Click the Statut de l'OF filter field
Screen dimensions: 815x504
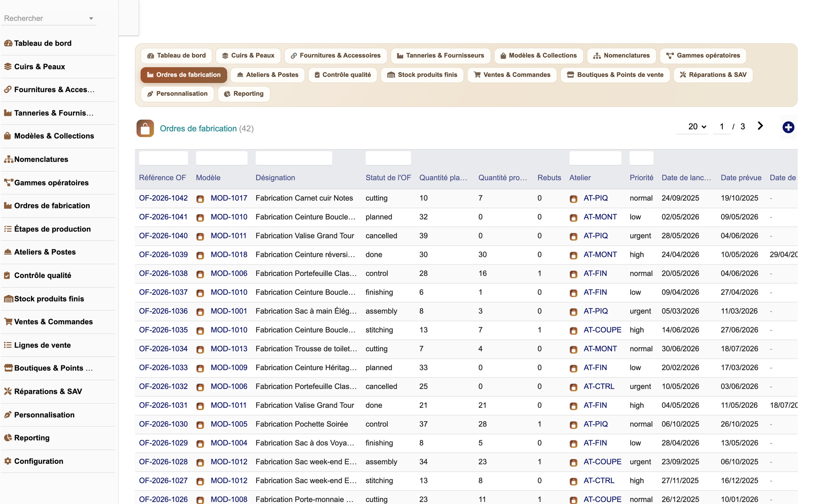coord(388,158)
